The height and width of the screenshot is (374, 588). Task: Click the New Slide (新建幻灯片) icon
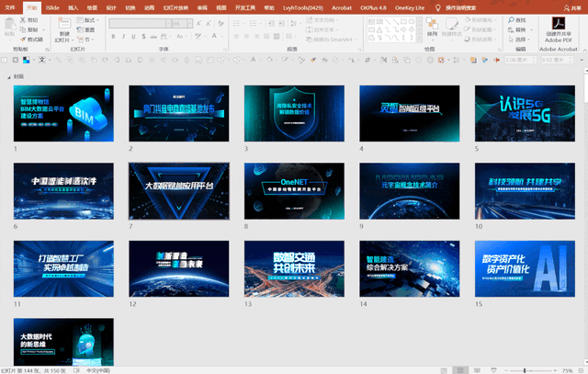pos(64,24)
